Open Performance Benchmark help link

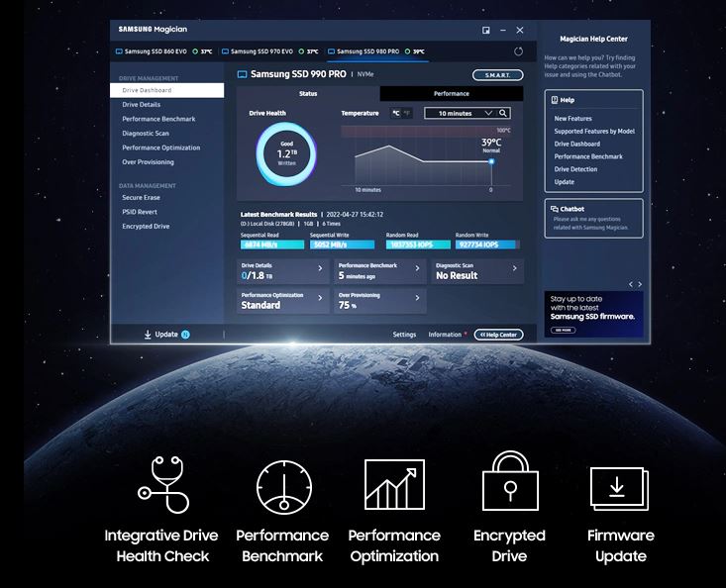(588, 156)
